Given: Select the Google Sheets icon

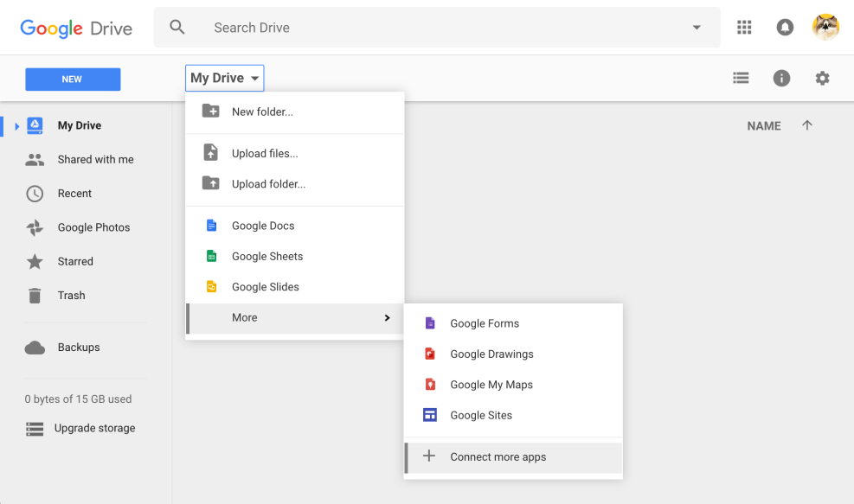Looking at the screenshot, I should [x=211, y=256].
